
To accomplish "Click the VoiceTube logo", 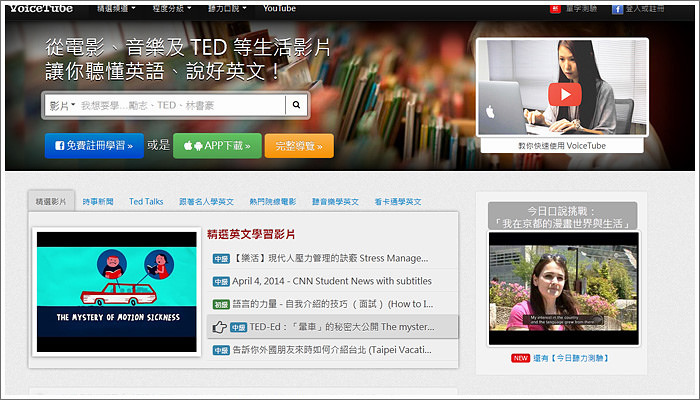I will pyautogui.click(x=41, y=8).
